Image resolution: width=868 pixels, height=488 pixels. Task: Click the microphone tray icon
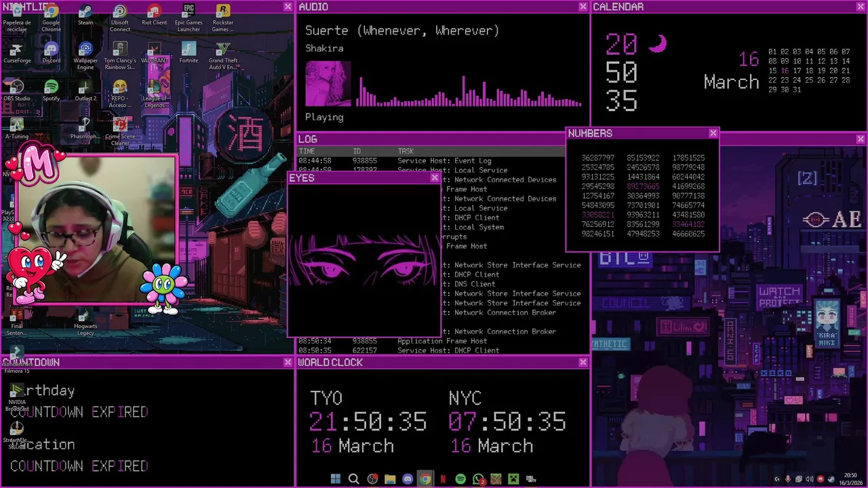tap(787, 479)
